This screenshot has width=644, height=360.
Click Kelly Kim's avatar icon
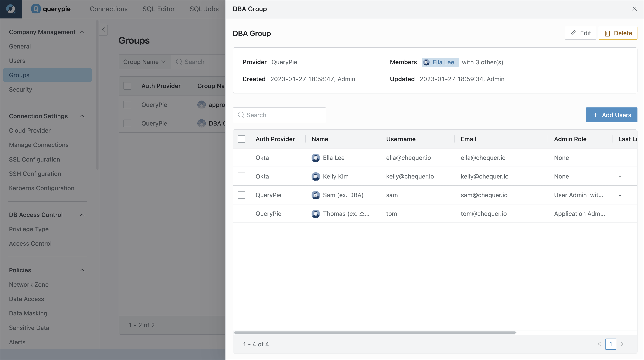(315, 176)
